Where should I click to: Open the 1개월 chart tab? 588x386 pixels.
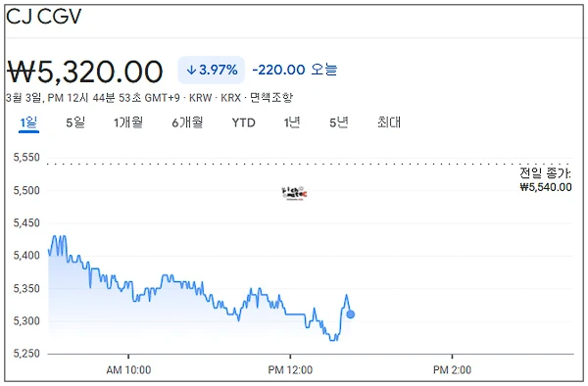point(128,122)
